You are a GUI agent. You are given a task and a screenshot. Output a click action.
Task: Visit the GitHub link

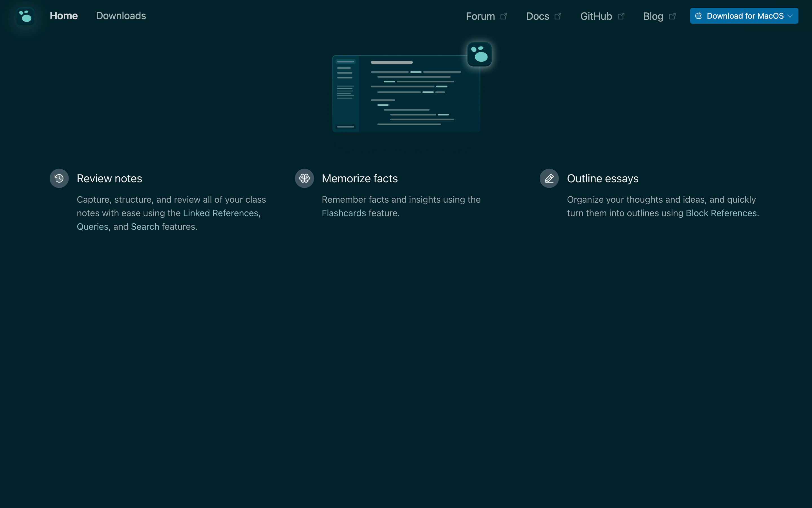tap(596, 16)
